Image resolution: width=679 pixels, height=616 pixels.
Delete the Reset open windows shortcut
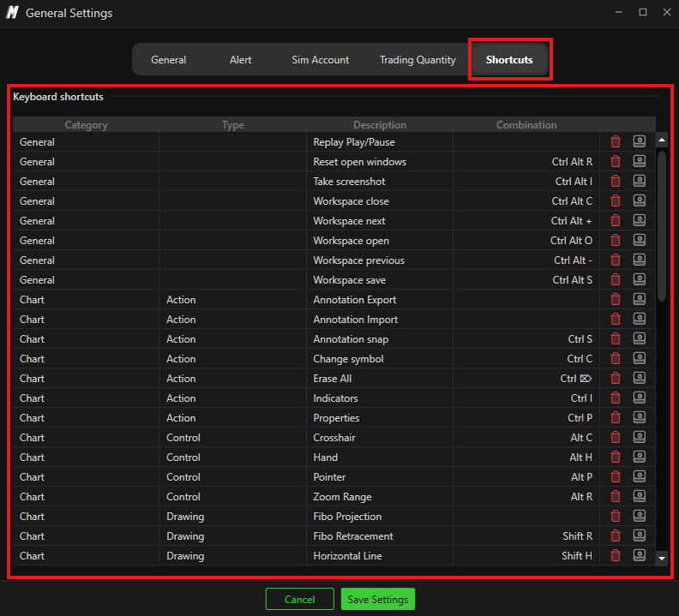click(616, 161)
